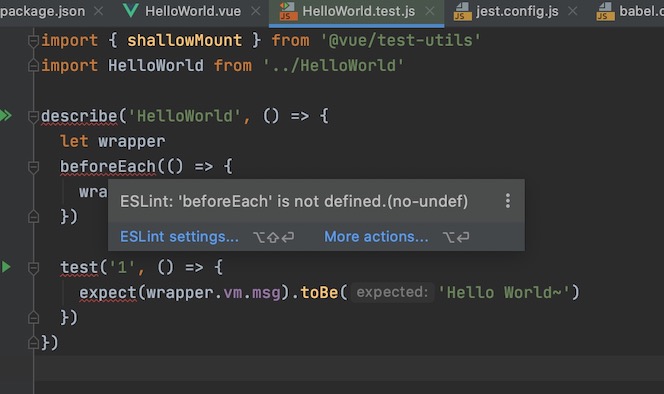Screen dimensions: 664x394
Task: Close the jest.config.js tab
Action: click(x=573, y=11)
